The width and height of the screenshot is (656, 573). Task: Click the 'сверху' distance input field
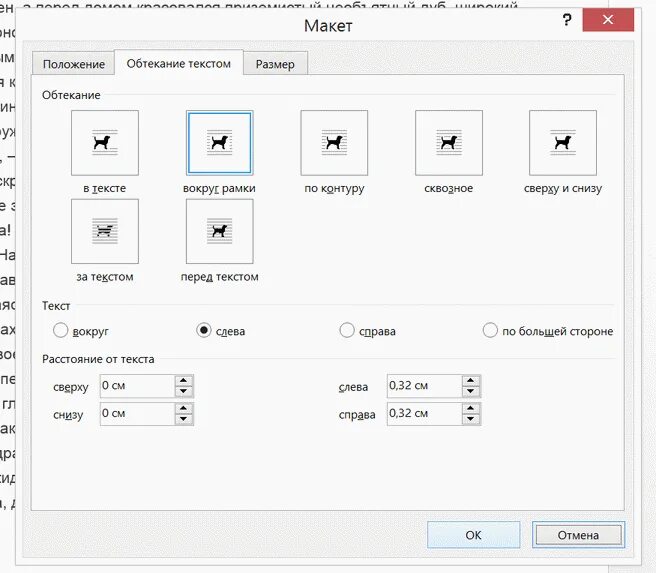[137, 386]
